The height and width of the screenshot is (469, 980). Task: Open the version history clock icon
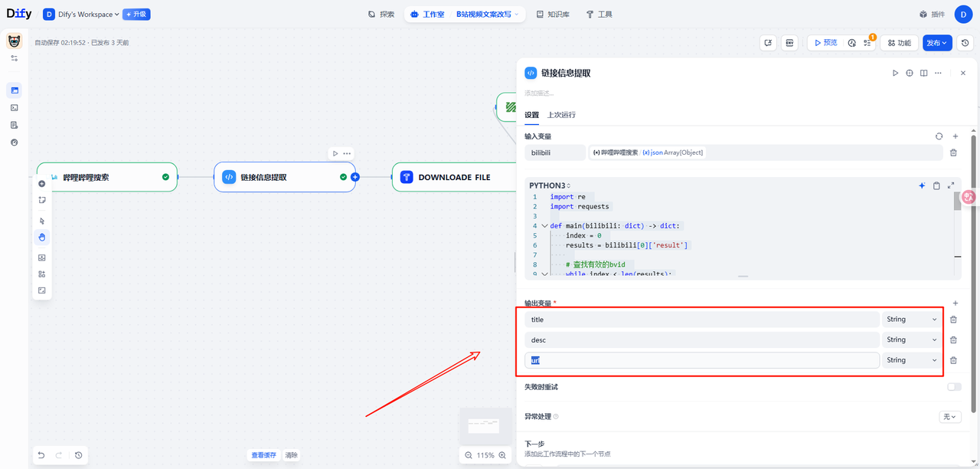[x=965, y=43]
